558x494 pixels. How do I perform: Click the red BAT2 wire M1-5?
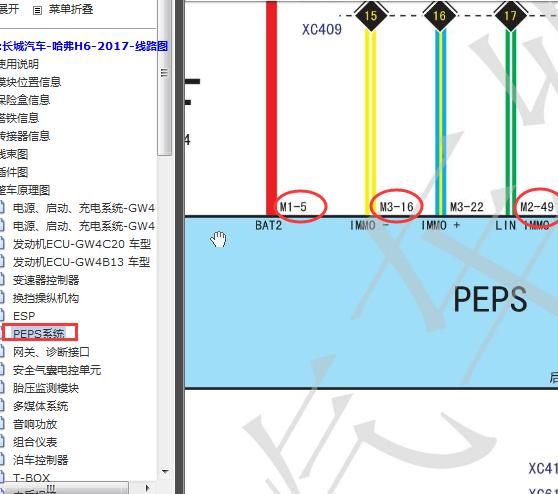coord(272,109)
